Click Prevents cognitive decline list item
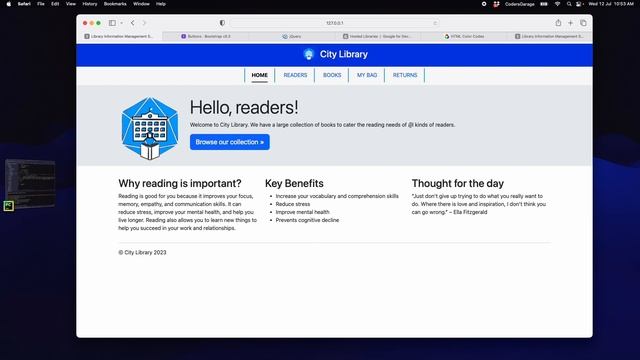The image size is (640, 360). click(307, 220)
